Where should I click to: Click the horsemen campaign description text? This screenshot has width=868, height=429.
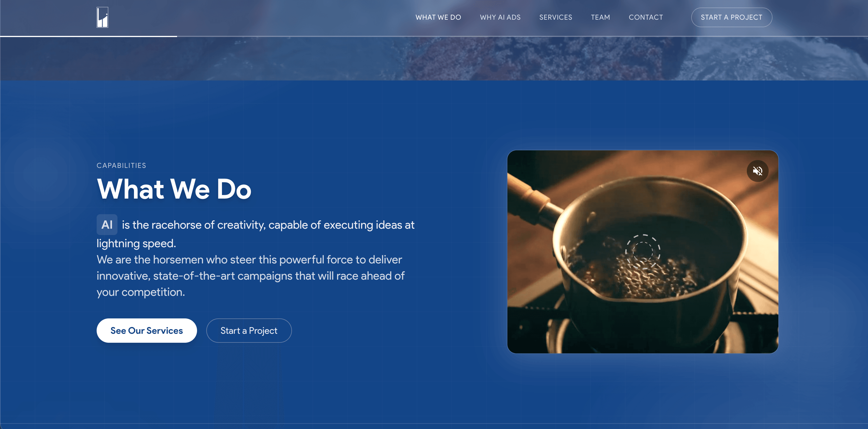tap(251, 276)
